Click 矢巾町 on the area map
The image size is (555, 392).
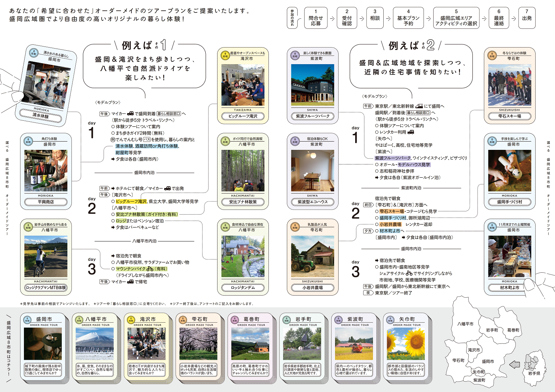(x=478, y=372)
